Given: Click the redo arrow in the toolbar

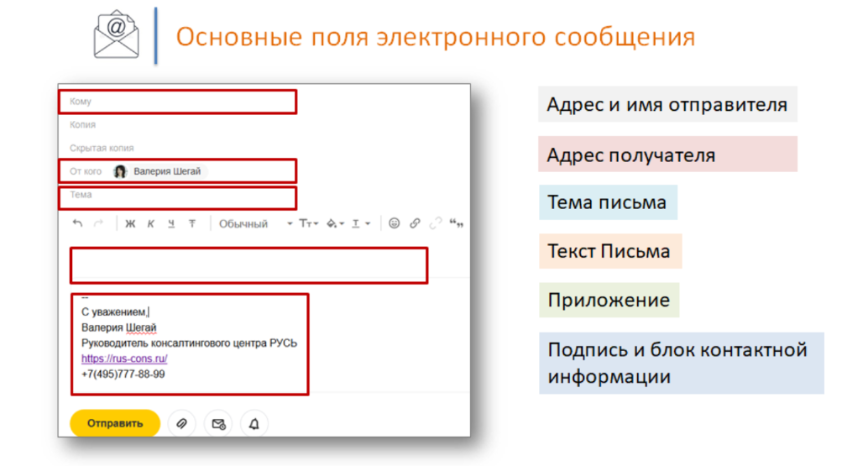Looking at the screenshot, I should pos(98,223).
